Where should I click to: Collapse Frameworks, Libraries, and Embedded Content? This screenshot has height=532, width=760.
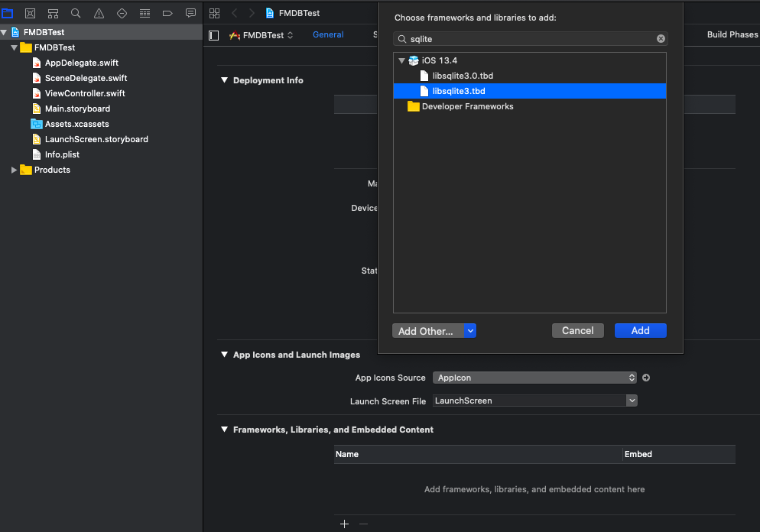tap(225, 430)
